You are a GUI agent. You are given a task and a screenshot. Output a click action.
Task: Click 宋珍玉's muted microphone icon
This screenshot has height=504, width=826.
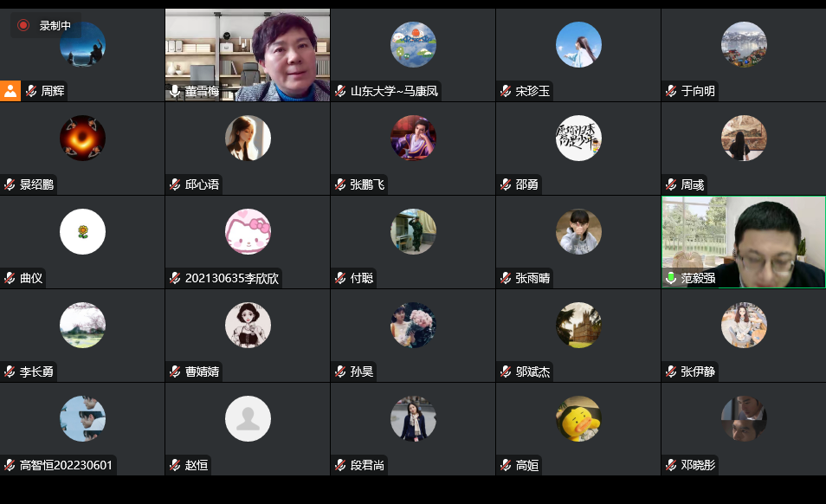point(506,91)
